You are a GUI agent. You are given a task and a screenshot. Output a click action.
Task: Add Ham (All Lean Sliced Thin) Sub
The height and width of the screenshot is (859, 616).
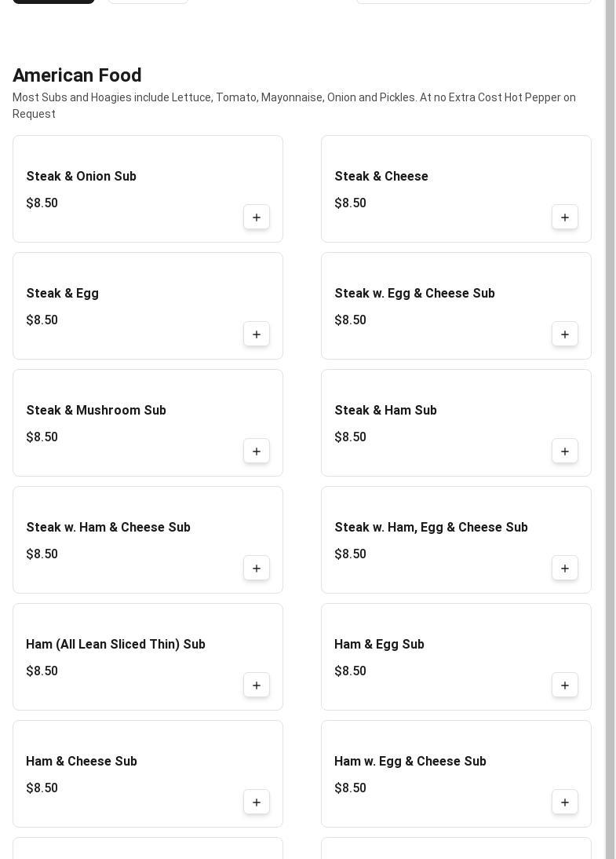(x=257, y=685)
